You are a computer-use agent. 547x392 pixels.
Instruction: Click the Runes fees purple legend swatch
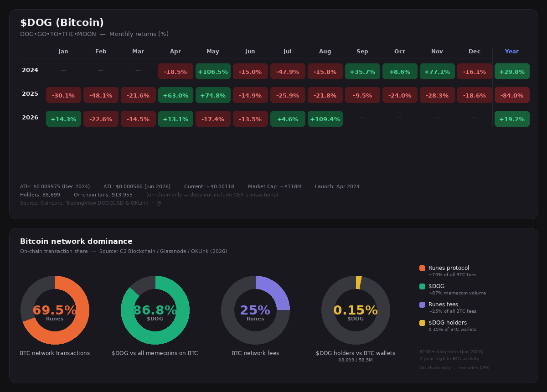(422, 304)
